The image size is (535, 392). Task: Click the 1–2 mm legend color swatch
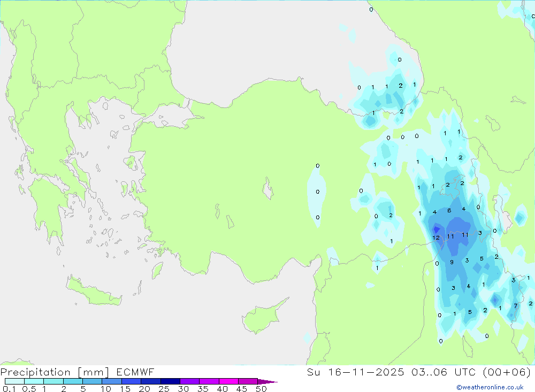(53, 381)
